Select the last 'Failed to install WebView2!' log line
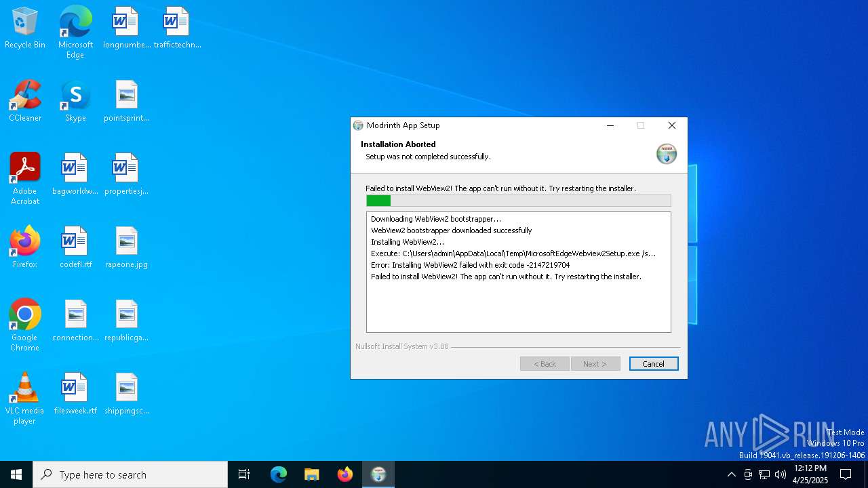The width and height of the screenshot is (868, 488). click(506, 277)
